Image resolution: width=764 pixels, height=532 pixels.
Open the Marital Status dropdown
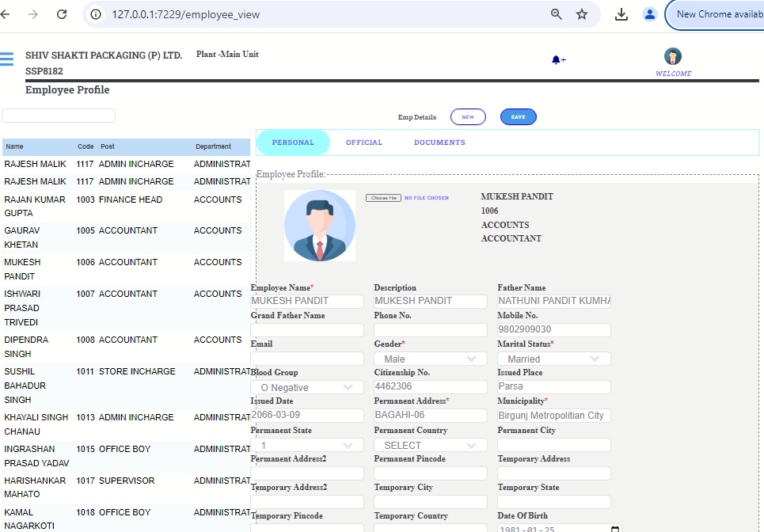553,359
